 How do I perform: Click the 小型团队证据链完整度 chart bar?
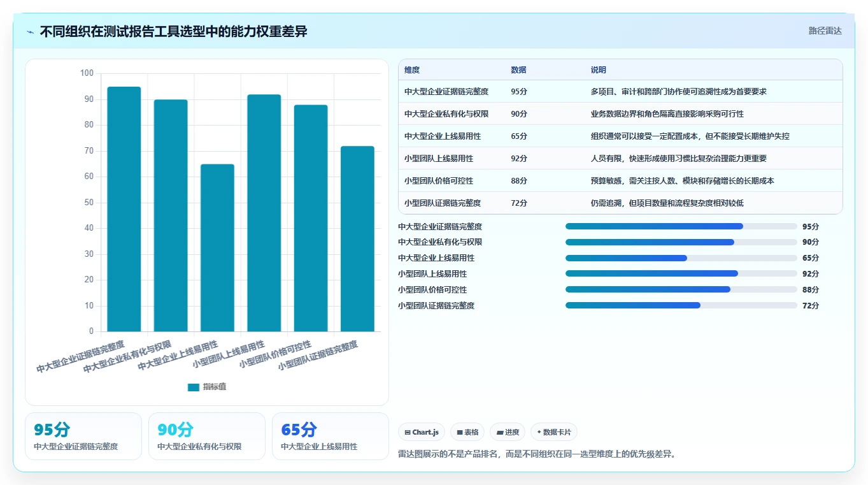pos(357,239)
